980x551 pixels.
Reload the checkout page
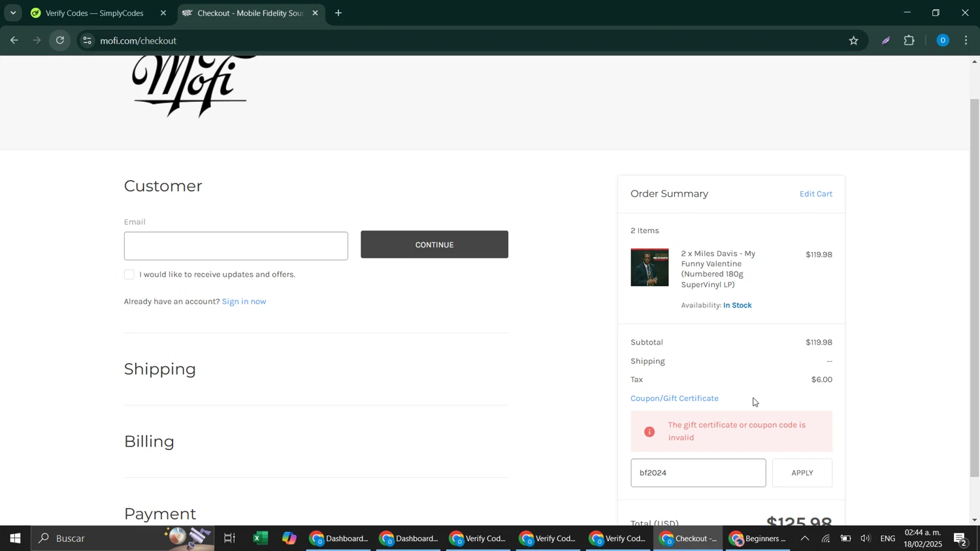point(60,40)
